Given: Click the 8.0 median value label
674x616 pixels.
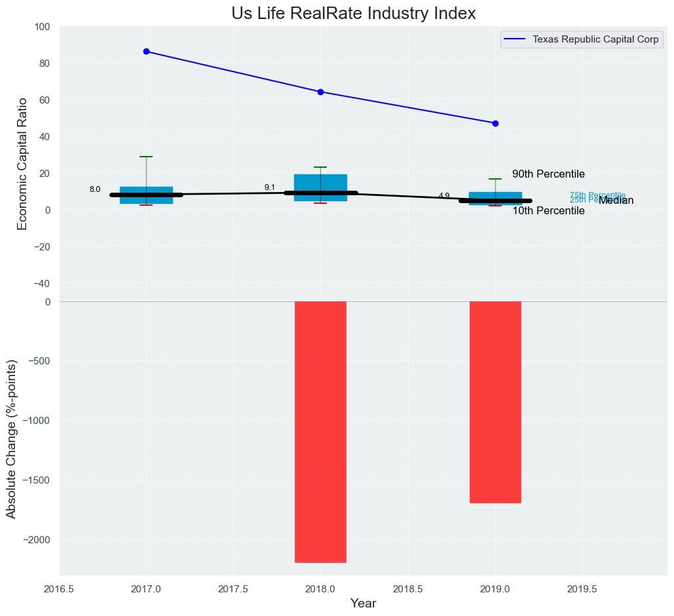Looking at the screenshot, I should (95, 190).
